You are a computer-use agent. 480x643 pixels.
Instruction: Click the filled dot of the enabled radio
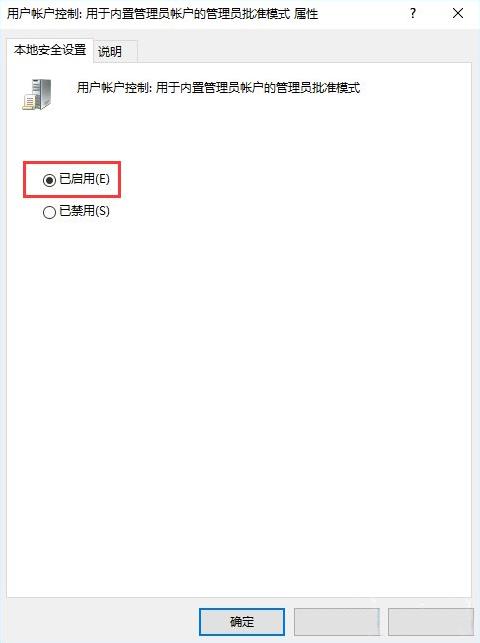tap(49, 180)
